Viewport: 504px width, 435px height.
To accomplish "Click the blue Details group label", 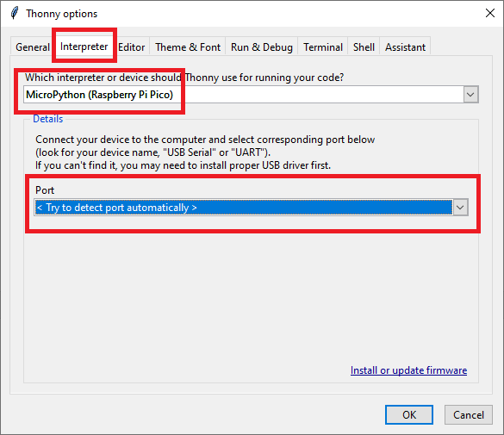I will coord(48,119).
